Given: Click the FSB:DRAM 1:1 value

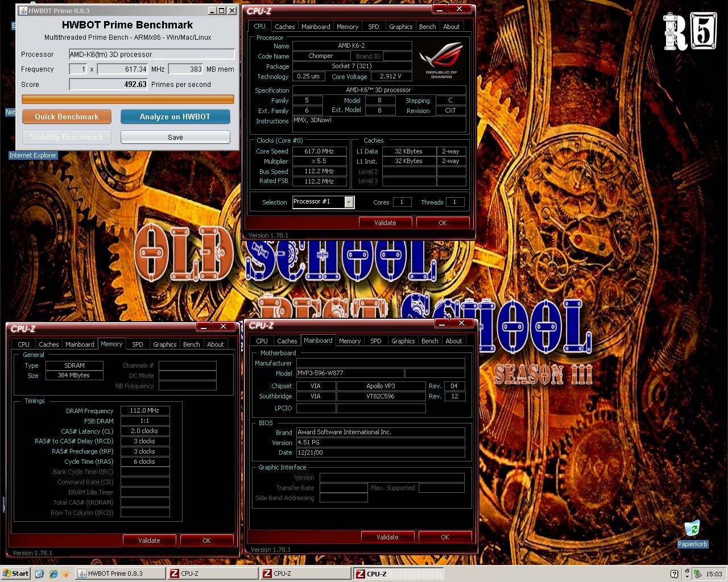Looking at the screenshot, I should pos(145,421).
